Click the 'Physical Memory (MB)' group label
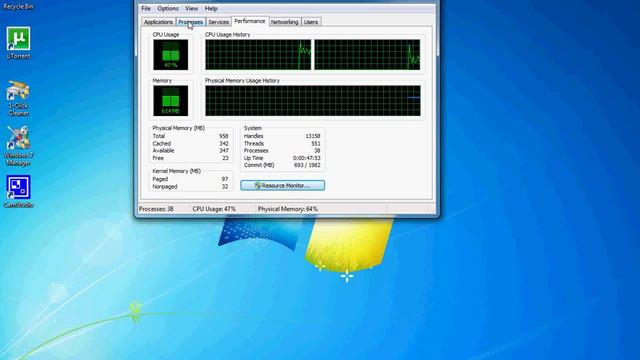This screenshot has width=640, height=360. (178, 128)
